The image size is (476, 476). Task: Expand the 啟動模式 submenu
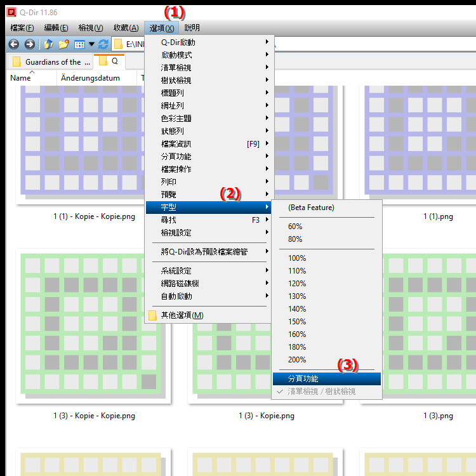209,55
